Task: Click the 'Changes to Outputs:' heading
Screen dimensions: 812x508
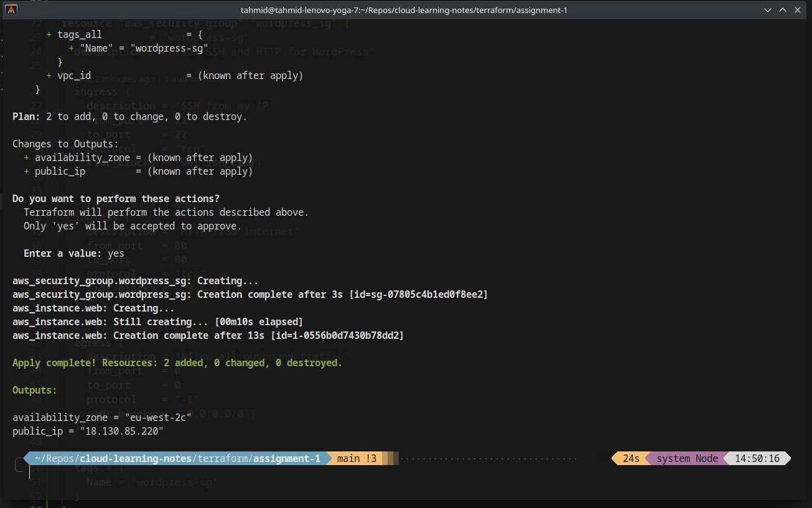Action: point(65,144)
